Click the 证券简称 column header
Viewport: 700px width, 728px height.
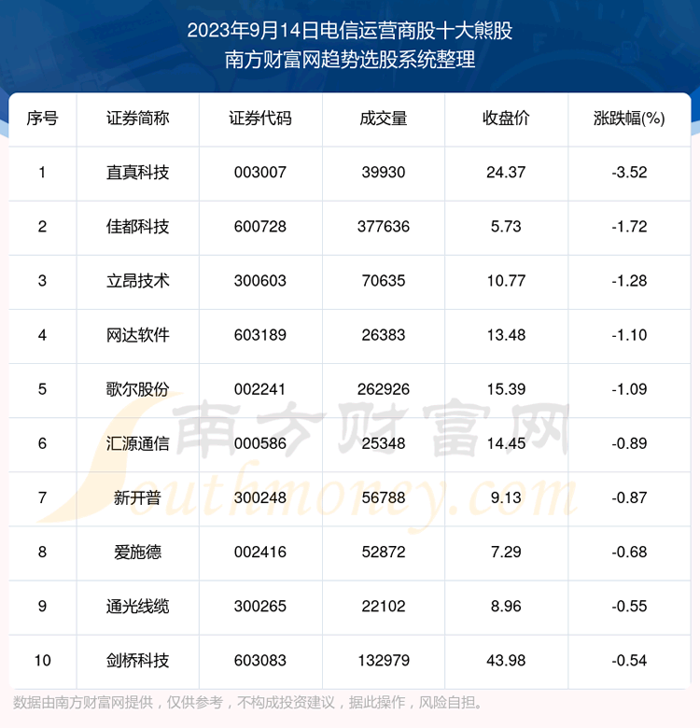(x=137, y=119)
